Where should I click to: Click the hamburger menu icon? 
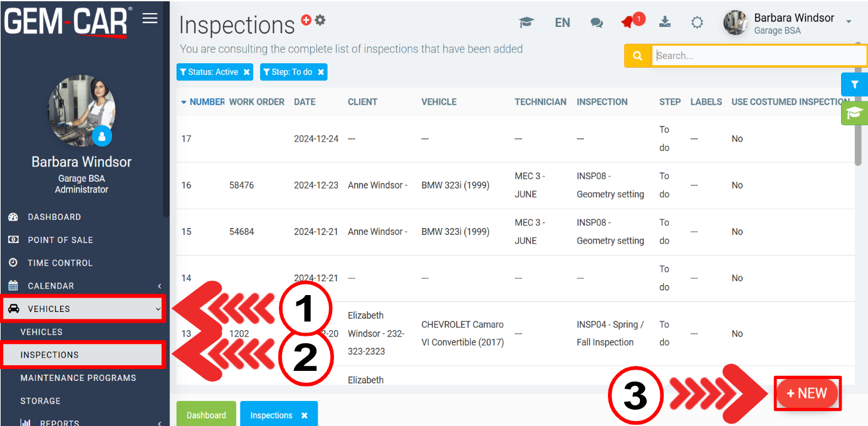tap(150, 18)
